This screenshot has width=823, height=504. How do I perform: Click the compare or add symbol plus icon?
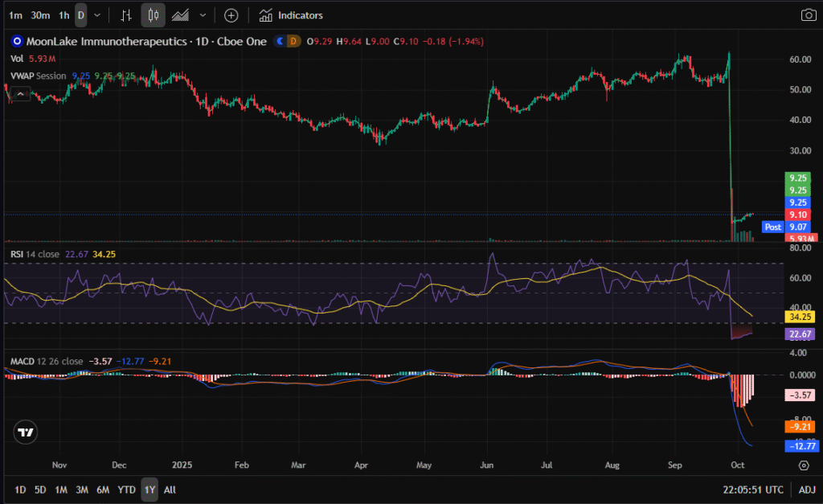pyautogui.click(x=231, y=15)
